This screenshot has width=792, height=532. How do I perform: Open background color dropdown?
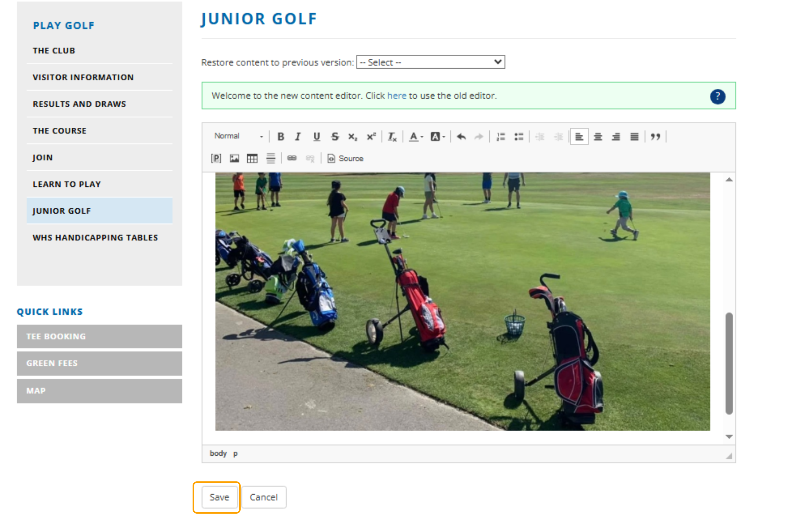click(437, 136)
